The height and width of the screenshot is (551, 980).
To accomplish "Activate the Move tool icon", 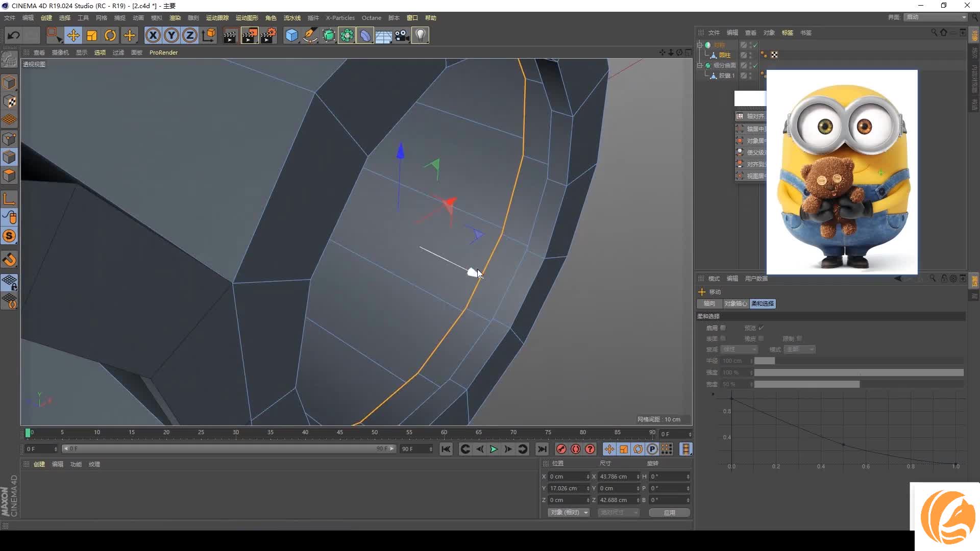I will (x=73, y=35).
